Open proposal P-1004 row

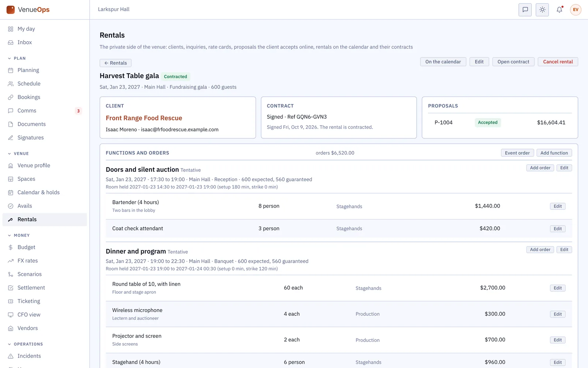click(x=500, y=123)
